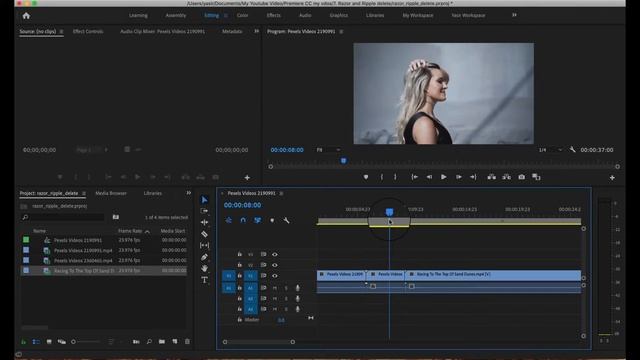The image size is (640, 360).
Task: Open playback resolution 1/4 dropdown
Action: point(550,150)
